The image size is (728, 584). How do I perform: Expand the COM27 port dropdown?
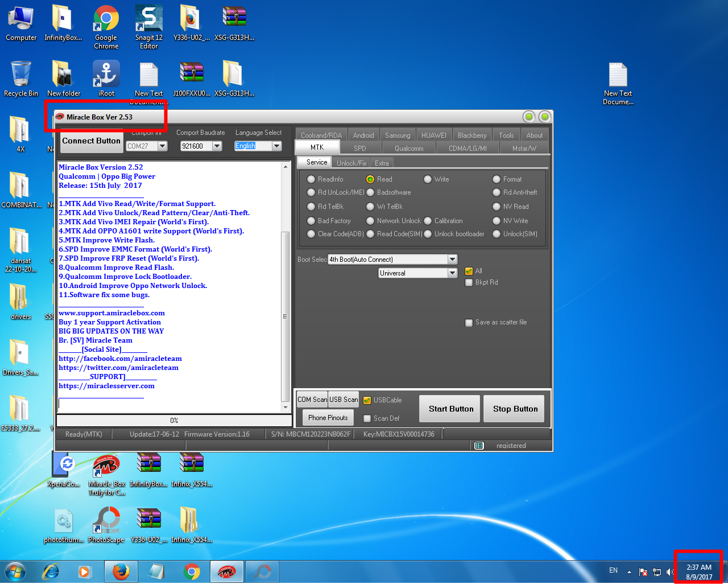tap(163, 146)
